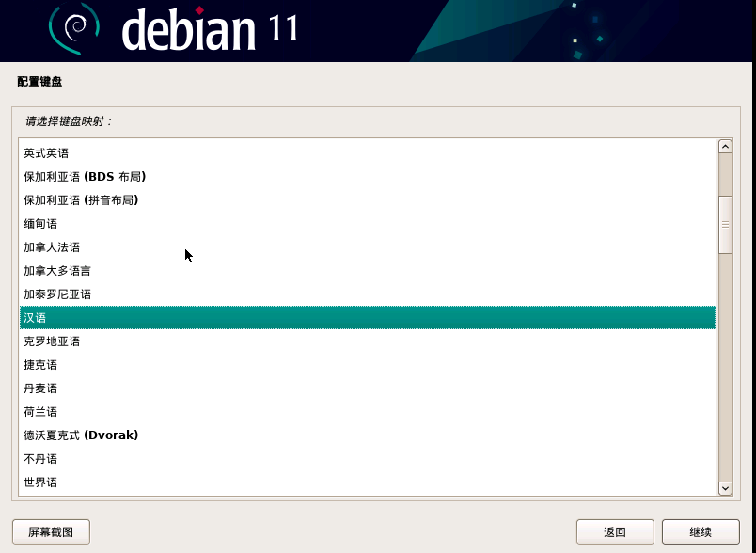Click the scrollbar down arrow
Viewport: 756px width, 553px height.
(x=725, y=488)
